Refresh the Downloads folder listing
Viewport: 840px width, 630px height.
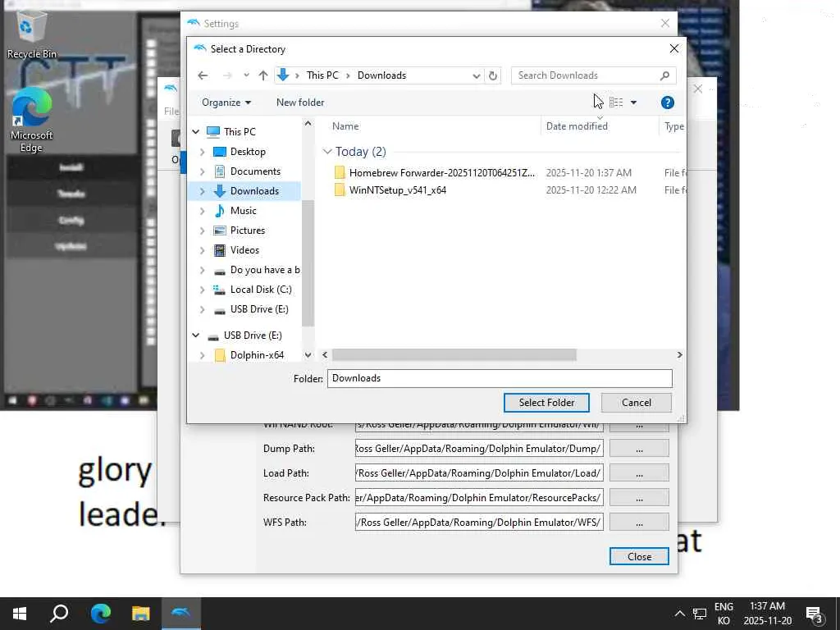[x=493, y=75]
